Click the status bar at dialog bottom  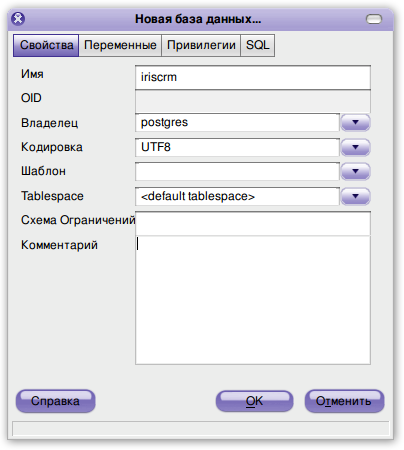click(x=201, y=429)
